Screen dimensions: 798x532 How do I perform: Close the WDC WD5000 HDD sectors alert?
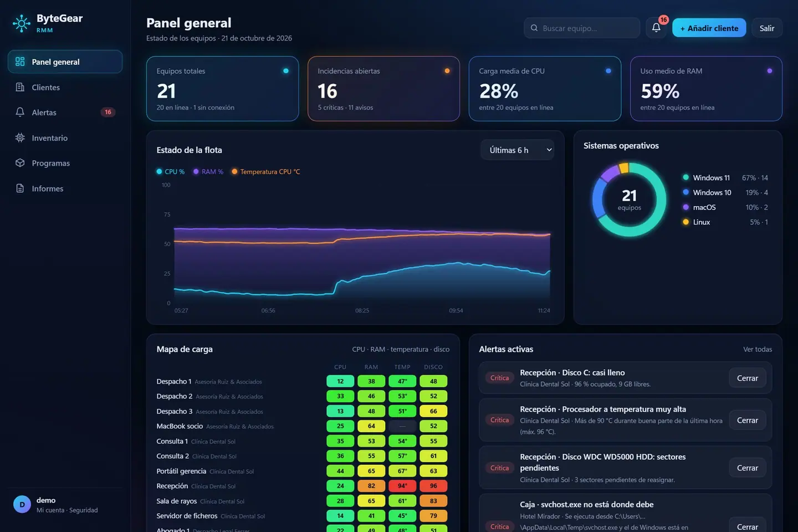(x=747, y=468)
